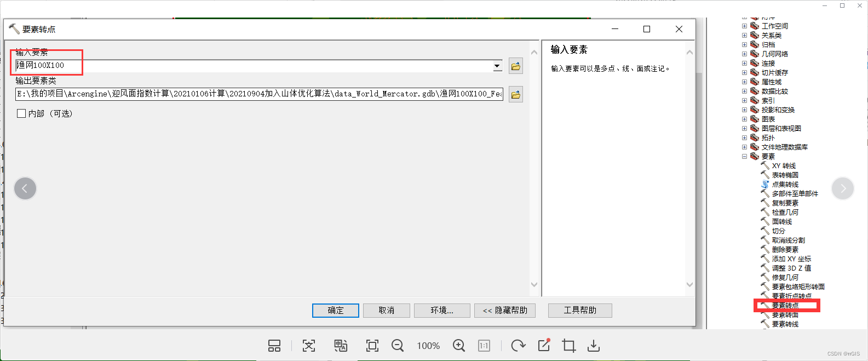The height and width of the screenshot is (361, 868).
Task: Open the 修复几何 tool
Action: click(785, 278)
